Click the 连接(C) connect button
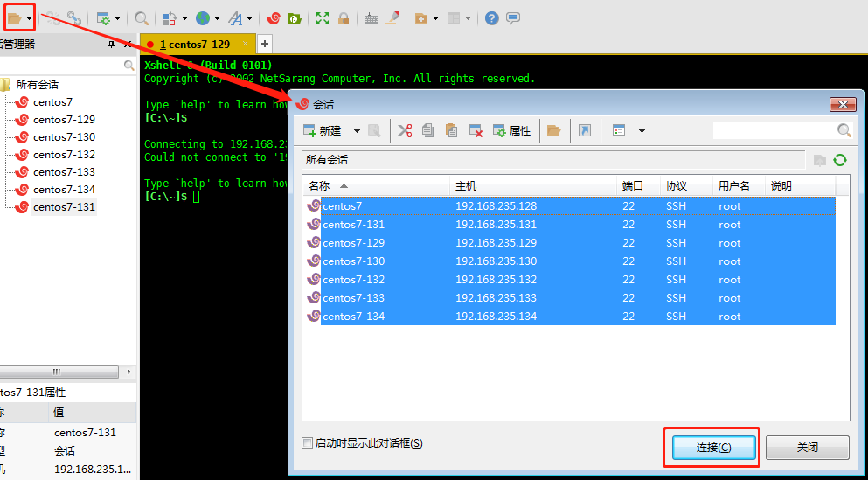 713,448
